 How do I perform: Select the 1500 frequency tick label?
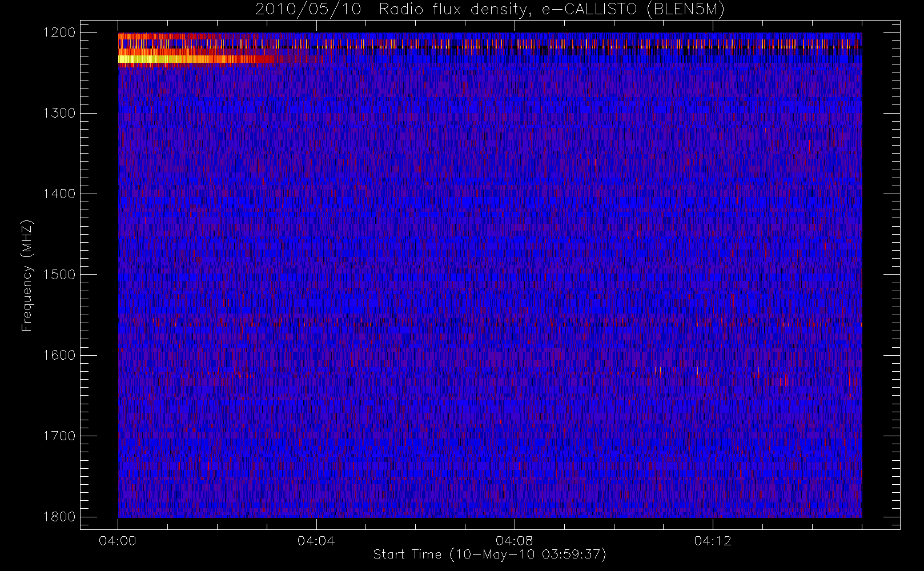pyautogui.click(x=60, y=274)
